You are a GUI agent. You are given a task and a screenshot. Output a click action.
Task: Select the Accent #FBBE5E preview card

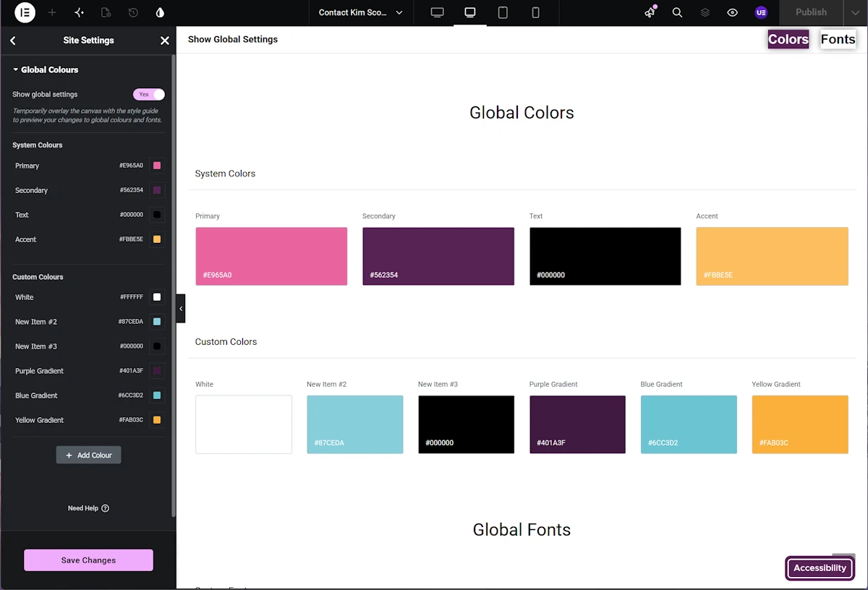click(x=772, y=256)
